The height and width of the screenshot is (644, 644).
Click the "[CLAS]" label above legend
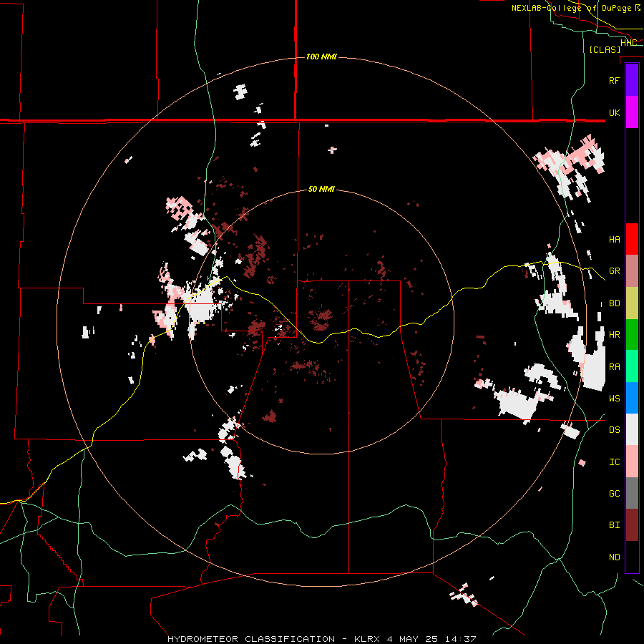[x=605, y=49]
